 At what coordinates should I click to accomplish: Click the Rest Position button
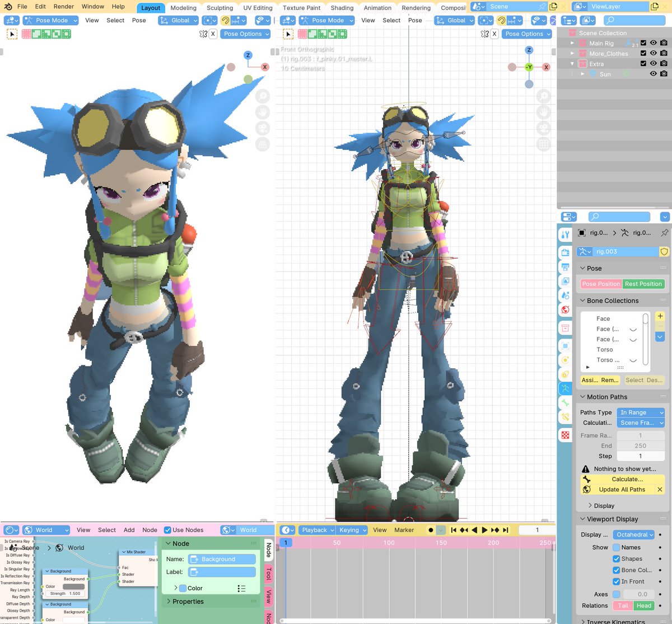(644, 284)
